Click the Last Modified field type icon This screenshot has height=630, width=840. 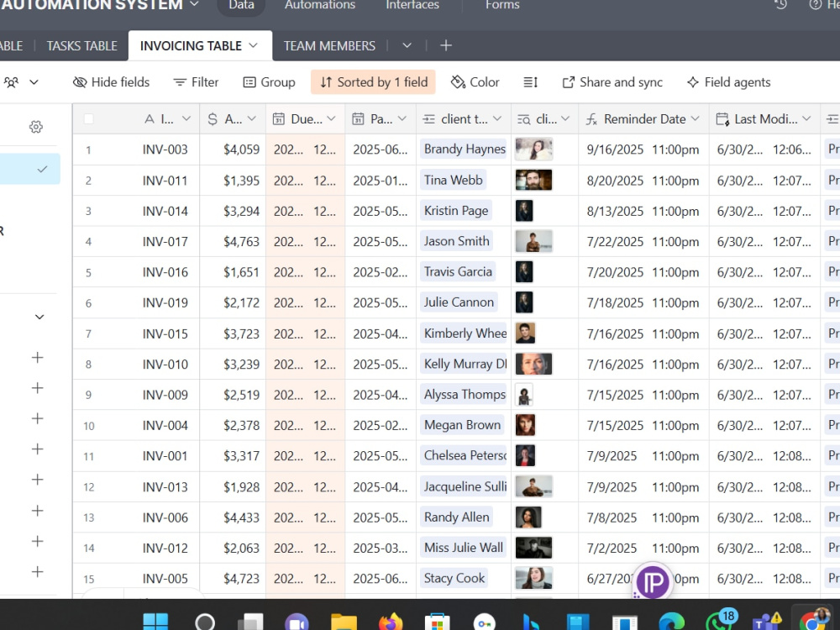tap(722, 119)
